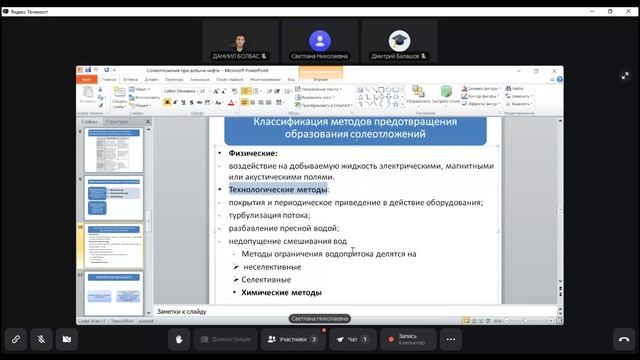Click the Вставить paste button
The height and width of the screenshot is (360, 640).
[x=88, y=96]
